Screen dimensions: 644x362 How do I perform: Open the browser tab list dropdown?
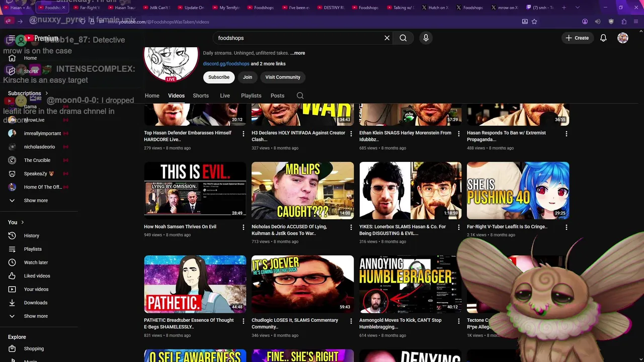click(577, 8)
